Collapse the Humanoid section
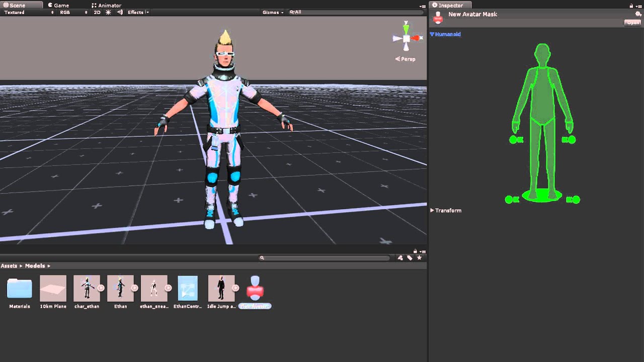 (x=445, y=34)
